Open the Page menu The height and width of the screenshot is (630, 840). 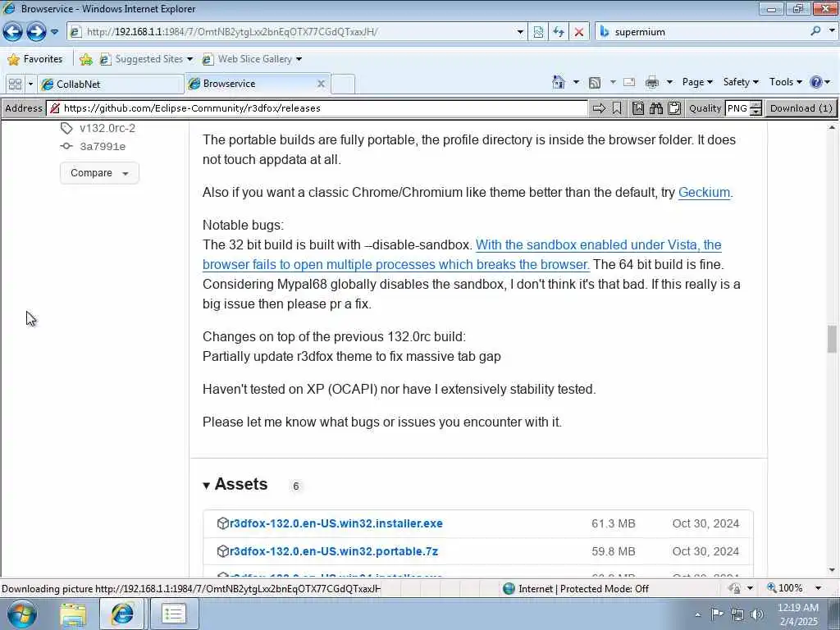[x=697, y=82]
